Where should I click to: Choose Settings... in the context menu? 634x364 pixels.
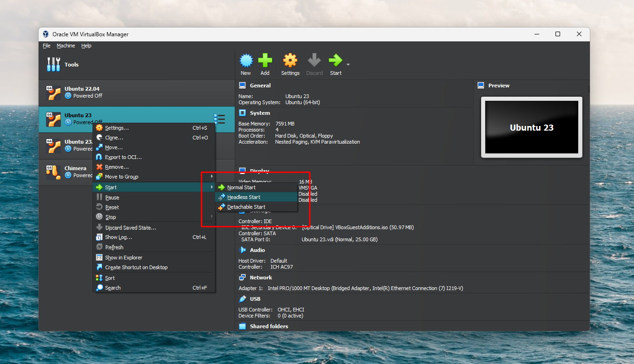[x=154, y=128]
